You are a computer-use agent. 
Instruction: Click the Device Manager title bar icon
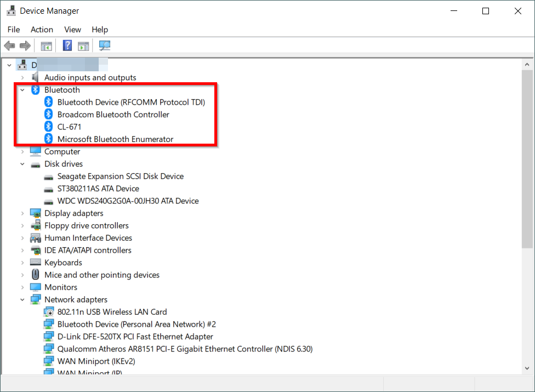tap(11, 10)
